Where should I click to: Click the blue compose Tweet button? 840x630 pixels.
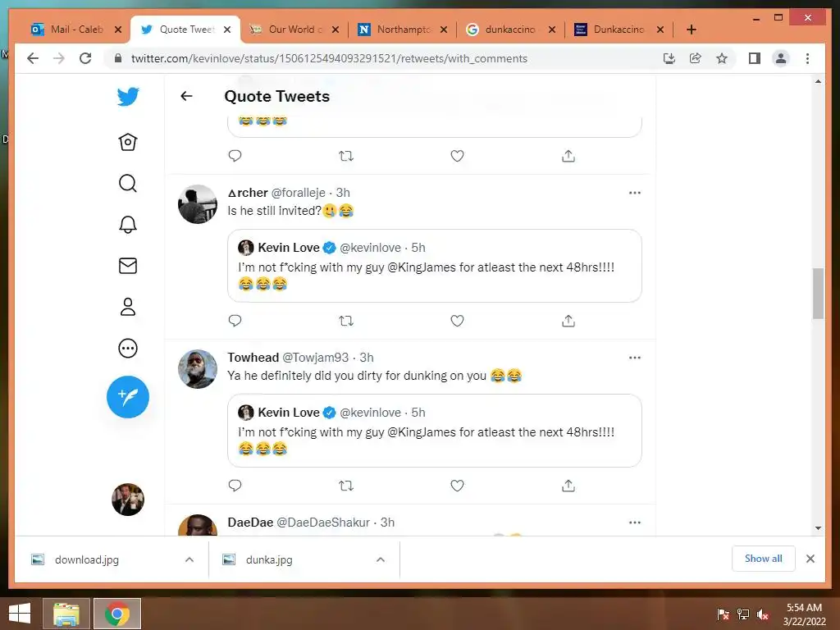pyautogui.click(x=128, y=397)
